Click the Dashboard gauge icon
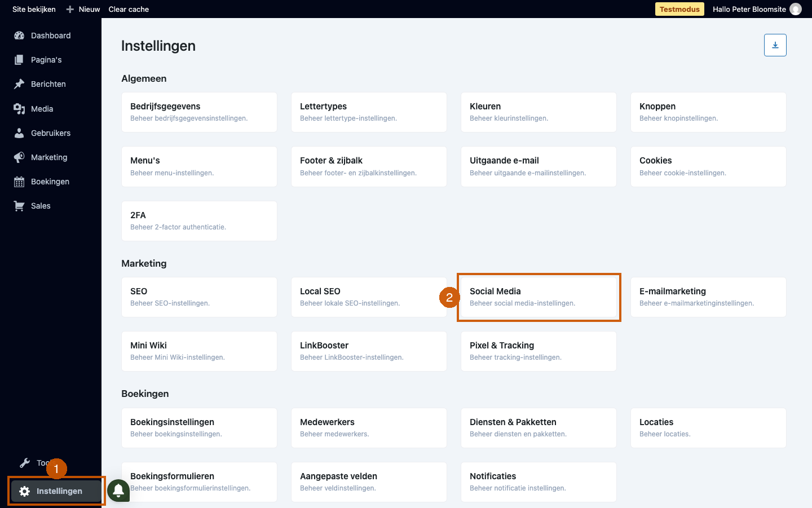The height and width of the screenshot is (508, 812). (x=19, y=36)
